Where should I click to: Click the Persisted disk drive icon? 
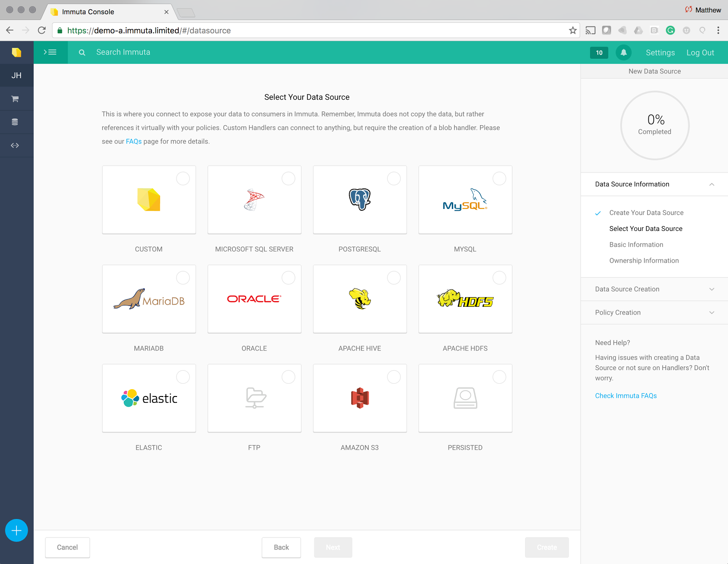(465, 398)
